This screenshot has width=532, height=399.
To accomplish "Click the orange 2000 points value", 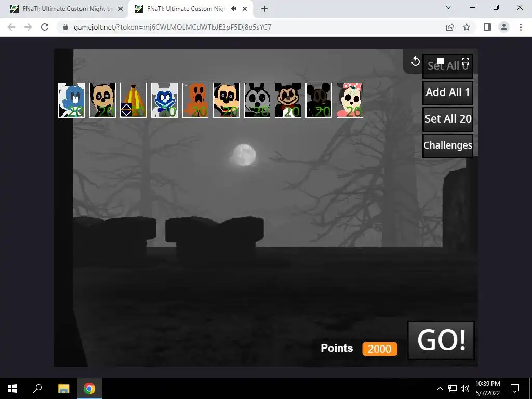I will pyautogui.click(x=379, y=349).
